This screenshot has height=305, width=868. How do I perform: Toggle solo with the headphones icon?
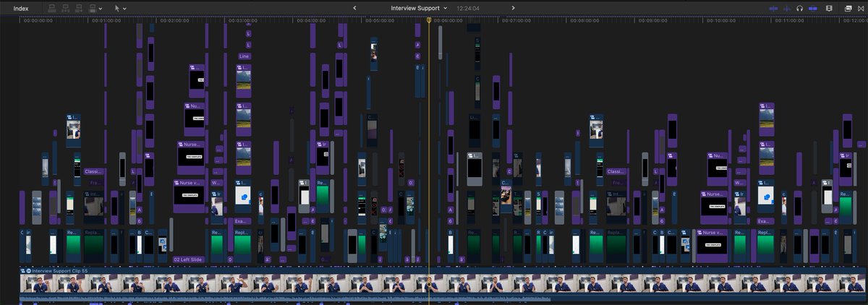pos(800,8)
